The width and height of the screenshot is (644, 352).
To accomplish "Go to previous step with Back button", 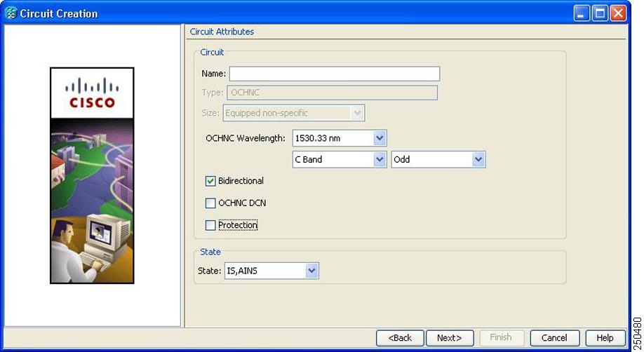I will click(x=400, y=338).
